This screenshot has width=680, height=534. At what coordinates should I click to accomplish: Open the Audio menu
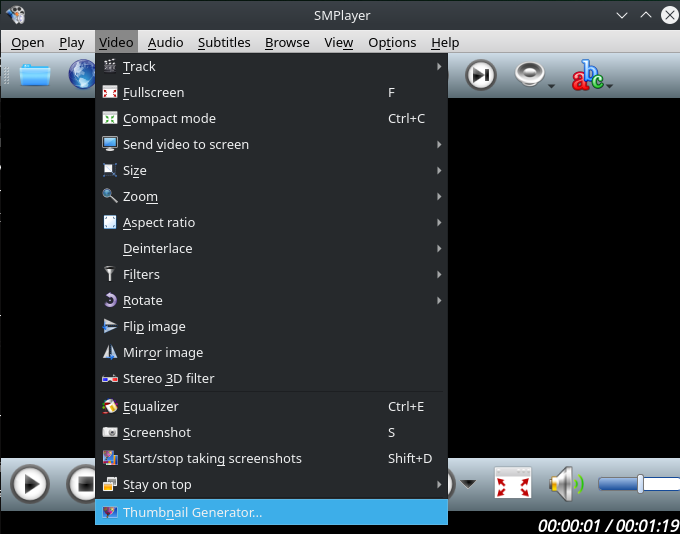(x=165, y=43)
